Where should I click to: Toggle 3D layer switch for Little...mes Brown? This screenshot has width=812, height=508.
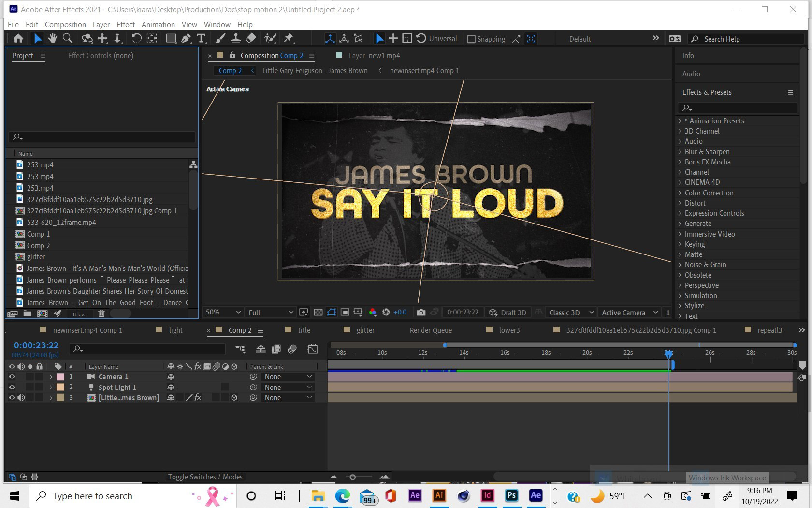click(234, 398)
